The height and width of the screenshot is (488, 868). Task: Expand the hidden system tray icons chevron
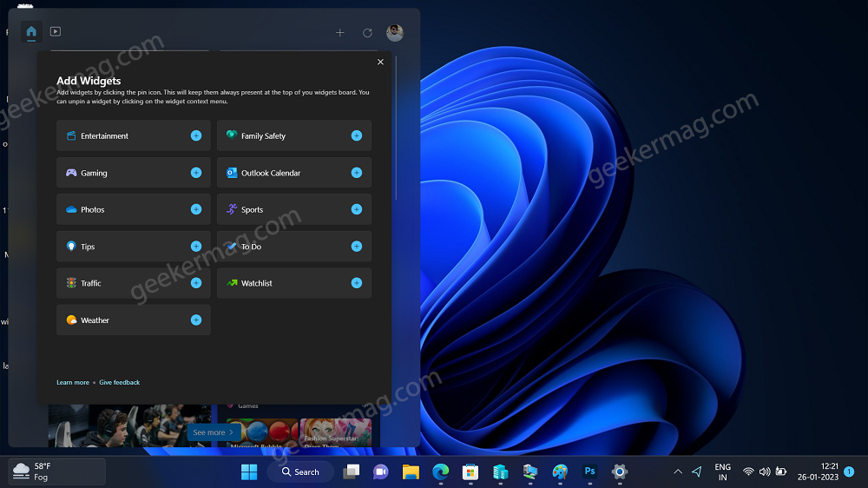click(x=678, y=472)
